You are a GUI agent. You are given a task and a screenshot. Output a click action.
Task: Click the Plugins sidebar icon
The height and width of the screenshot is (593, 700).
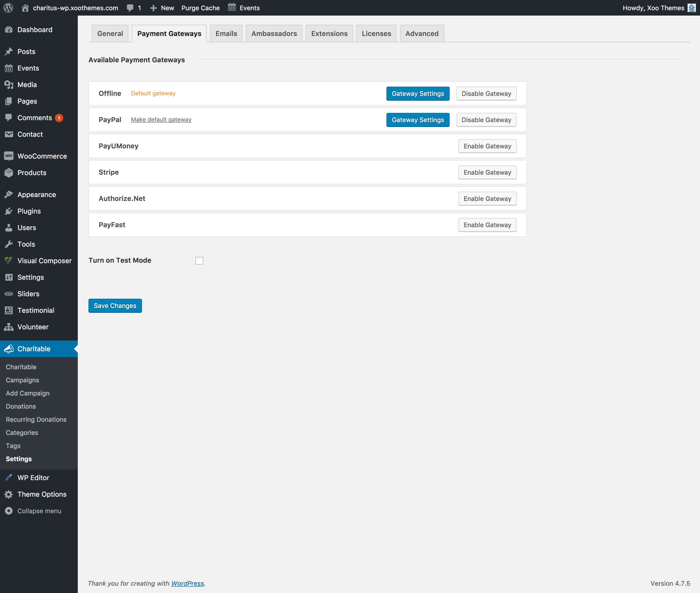point(9,211)
